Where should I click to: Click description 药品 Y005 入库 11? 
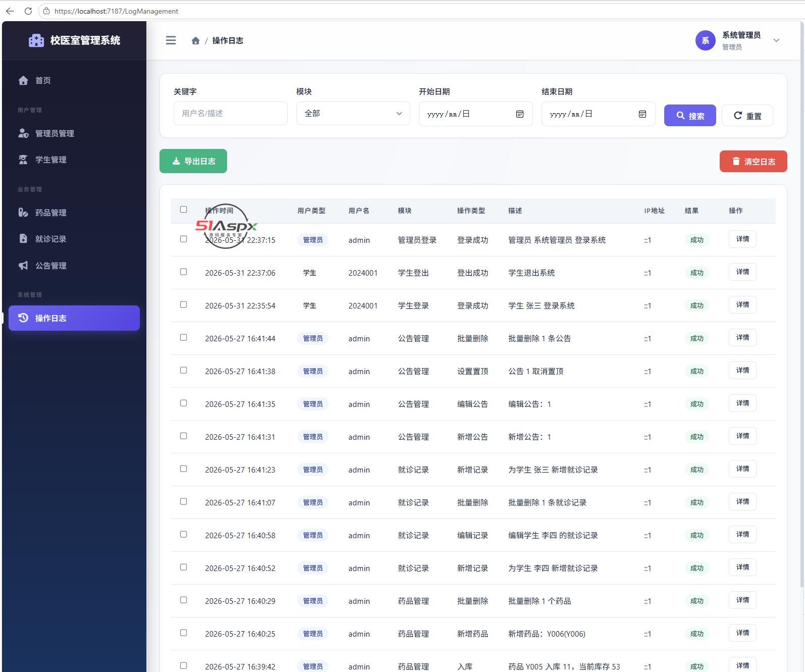(x=564, y=666)
